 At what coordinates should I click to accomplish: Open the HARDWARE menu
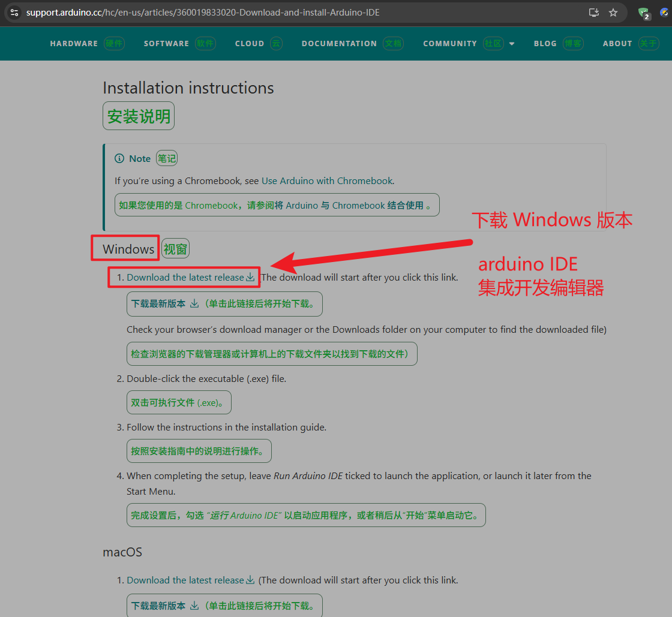(74, 43)
